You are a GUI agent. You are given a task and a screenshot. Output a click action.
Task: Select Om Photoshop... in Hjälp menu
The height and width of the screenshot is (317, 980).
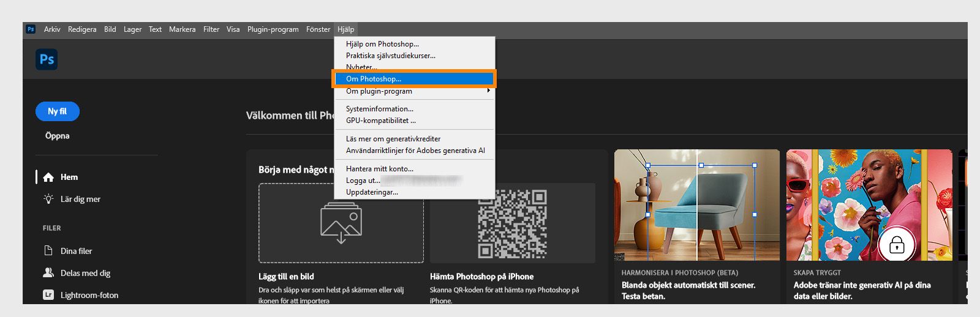415,79
